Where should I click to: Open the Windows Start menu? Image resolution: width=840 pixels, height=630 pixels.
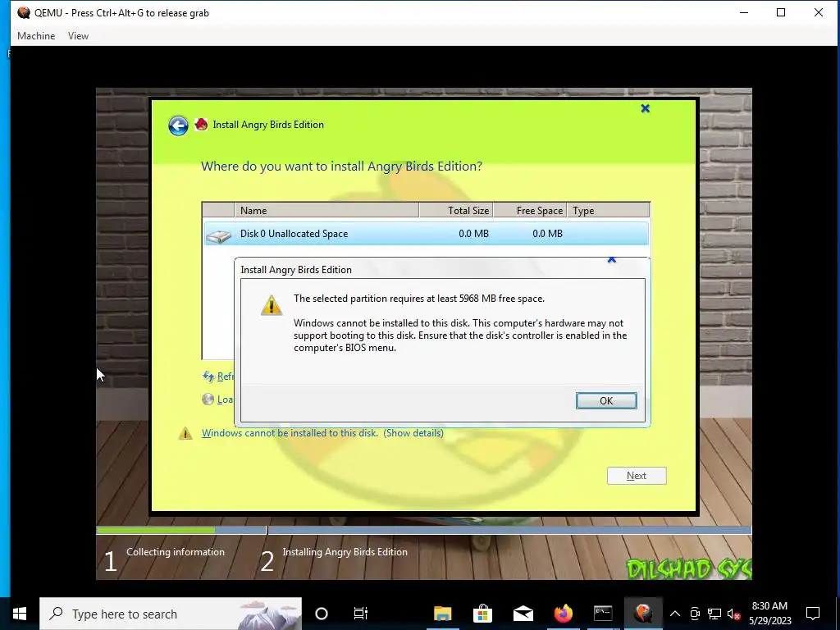pos(20,614)
